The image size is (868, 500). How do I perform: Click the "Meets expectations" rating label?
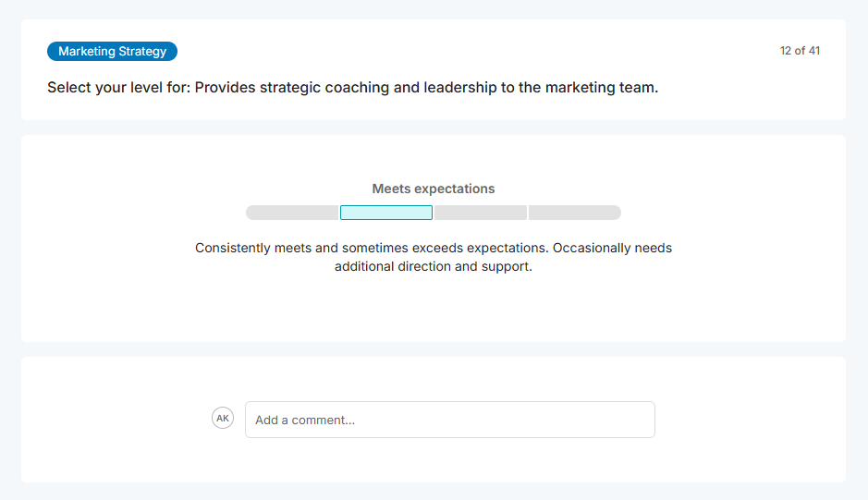(x=434, y=189)
